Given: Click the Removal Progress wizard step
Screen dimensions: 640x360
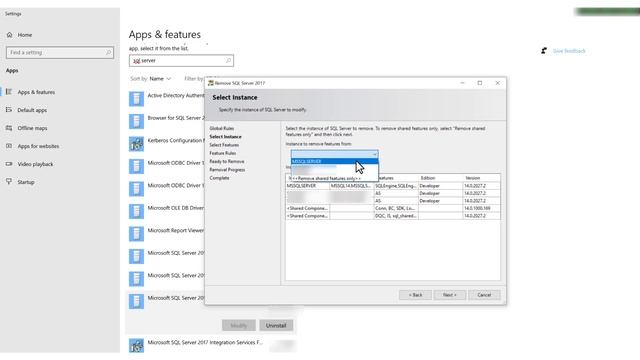Looking at the screenshot, I should 227,169.
